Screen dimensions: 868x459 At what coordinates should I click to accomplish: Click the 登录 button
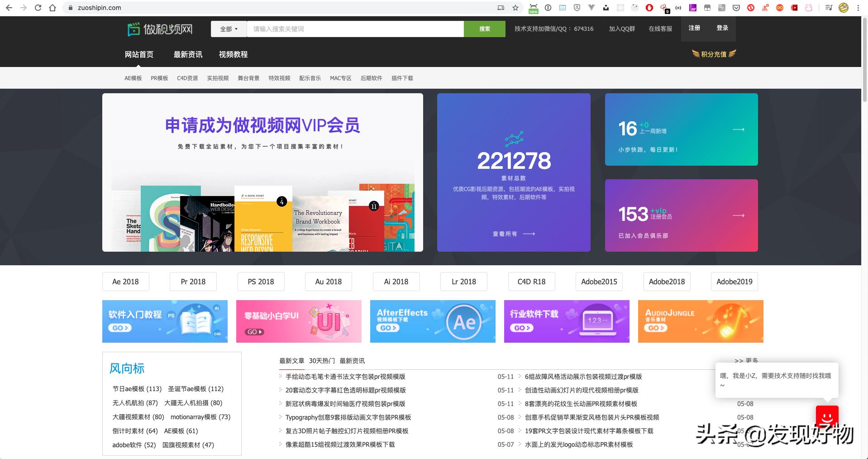click(x=722, y=28)
